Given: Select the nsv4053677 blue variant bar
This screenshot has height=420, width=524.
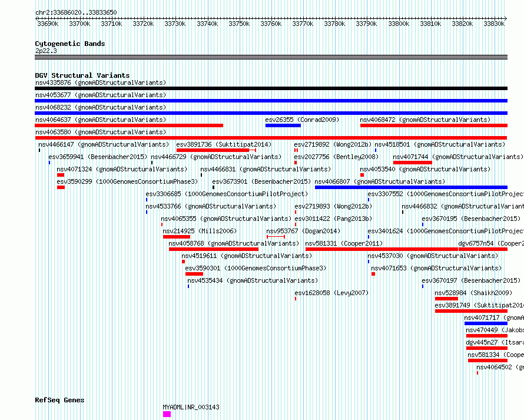Looking at the screenshot, I should click(x=271, y=101).
